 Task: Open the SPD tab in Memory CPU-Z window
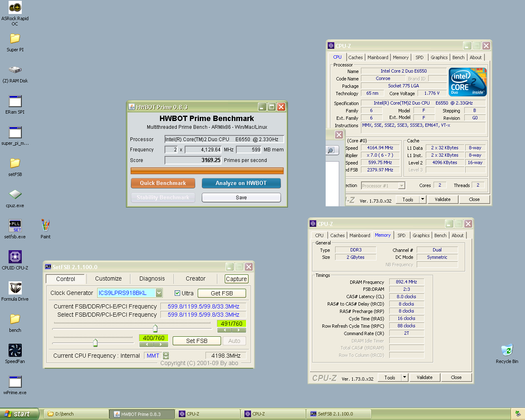402,235
